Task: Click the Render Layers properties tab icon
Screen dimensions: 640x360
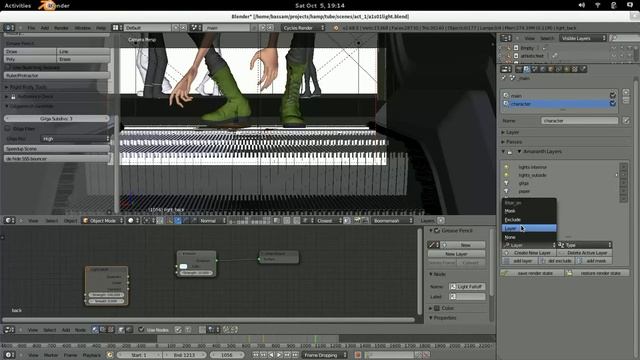Action: (527, 69)
